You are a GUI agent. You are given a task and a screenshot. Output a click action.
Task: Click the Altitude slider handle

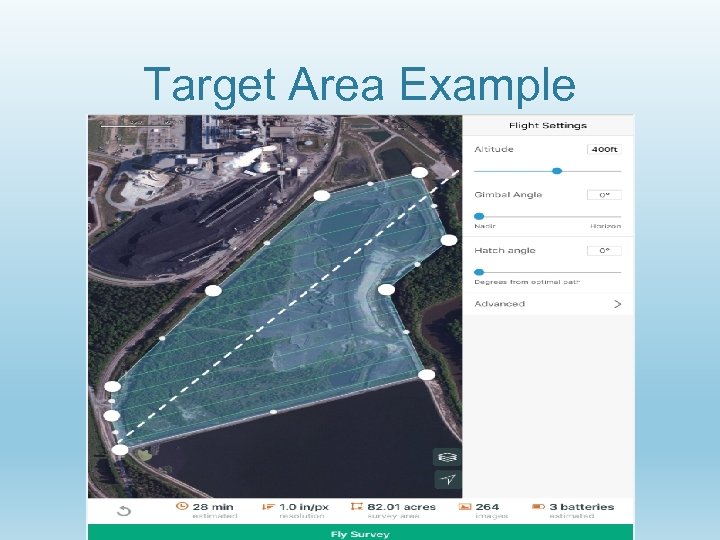[x=557, y=171]
